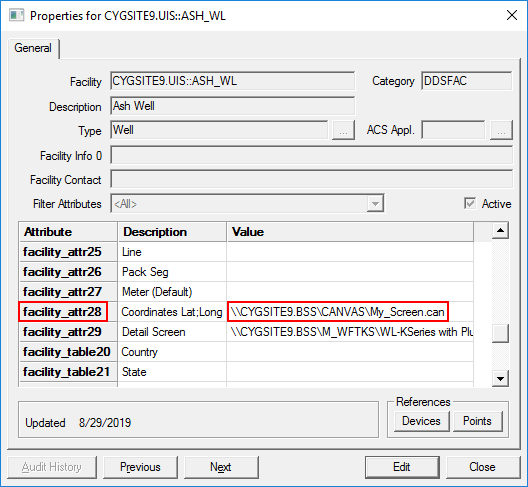Click the attribute list scrollbar thumb
Image resolution: width=528 pixels, height=487 pixels.
click(x=500, y=333)
